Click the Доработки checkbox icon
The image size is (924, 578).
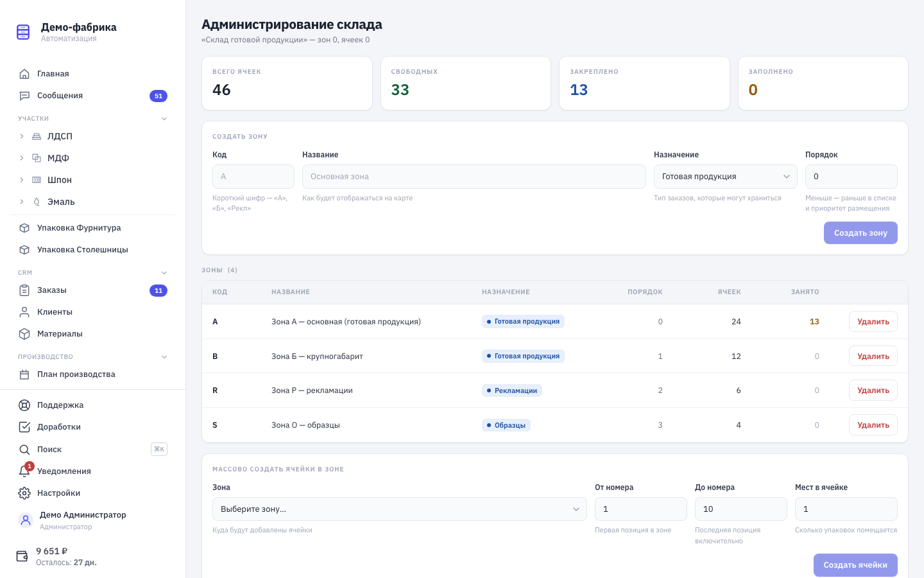point(24,427)
